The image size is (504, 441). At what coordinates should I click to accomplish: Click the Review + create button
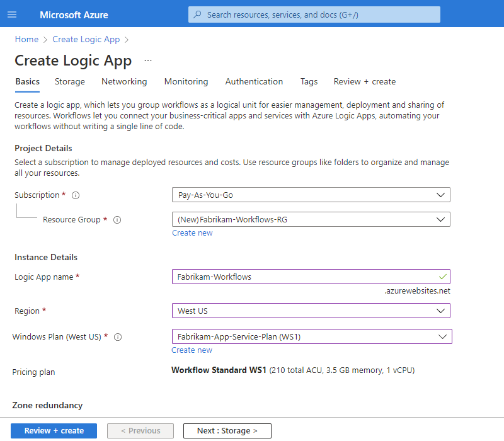click(x=54, y=430)
